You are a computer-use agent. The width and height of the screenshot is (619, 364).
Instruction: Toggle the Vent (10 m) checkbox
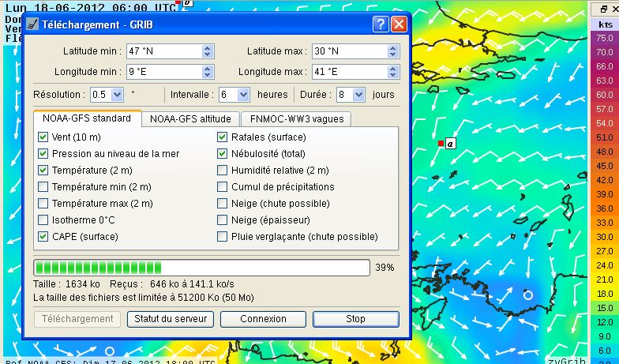(43, 137)
